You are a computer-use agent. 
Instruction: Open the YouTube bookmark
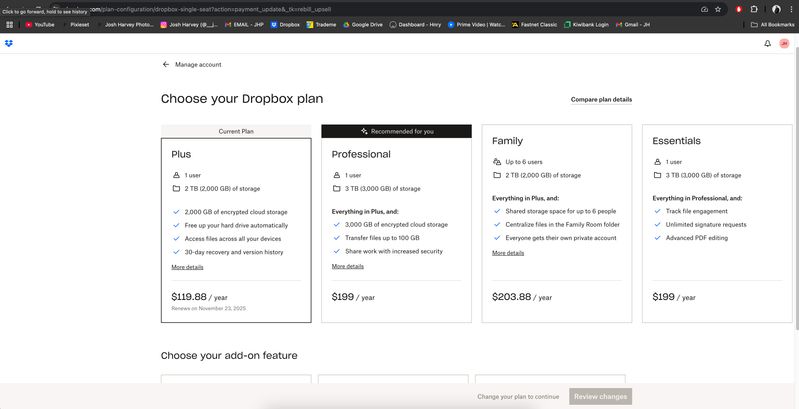(40, 24)
